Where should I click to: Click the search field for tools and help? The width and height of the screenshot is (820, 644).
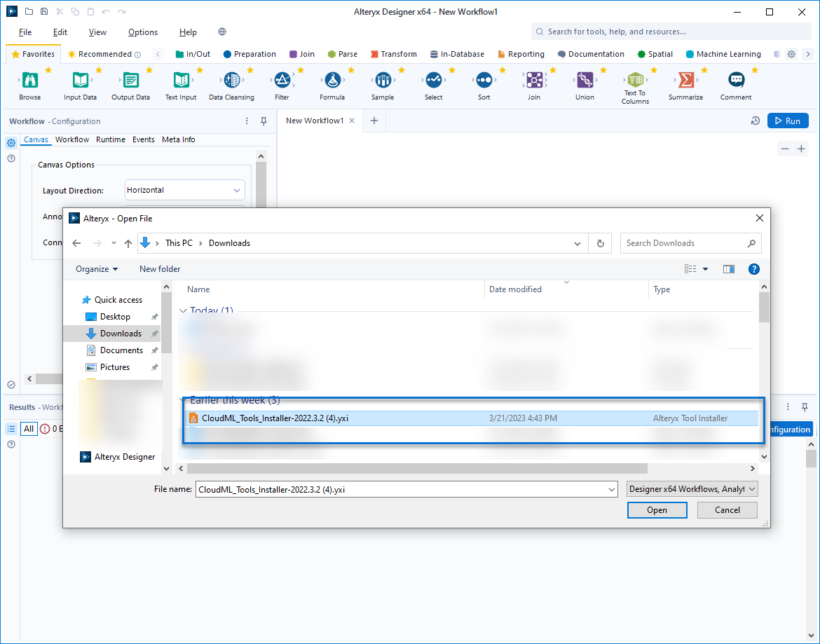[x=666, y=32]
